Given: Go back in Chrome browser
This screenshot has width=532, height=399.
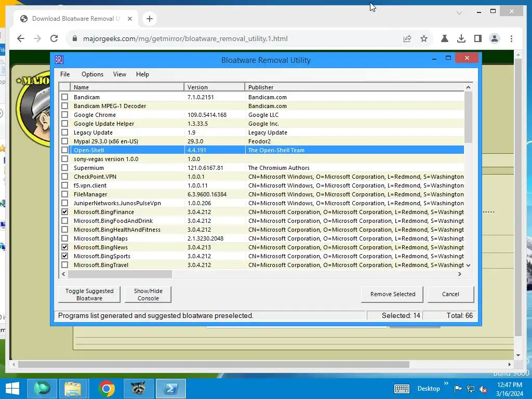Looking at the screenshot, I should (x=21, y=38).
